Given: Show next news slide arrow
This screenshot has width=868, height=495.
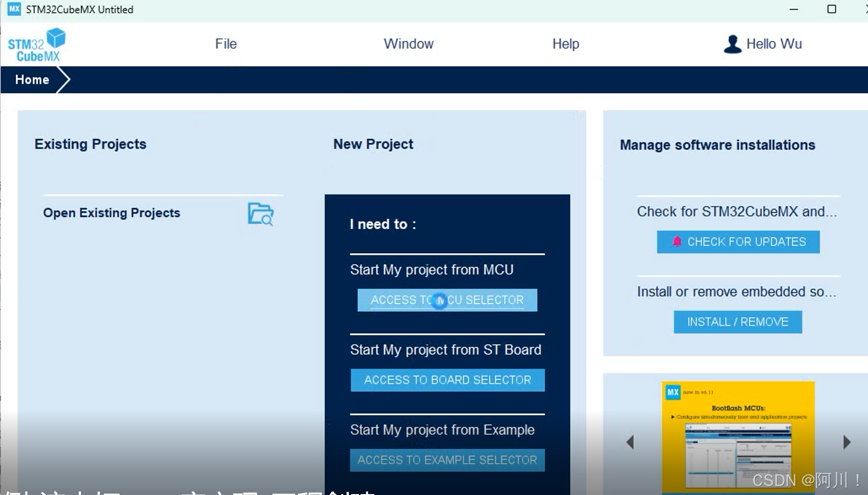Looking at the screenshot, I should point(846,442).
